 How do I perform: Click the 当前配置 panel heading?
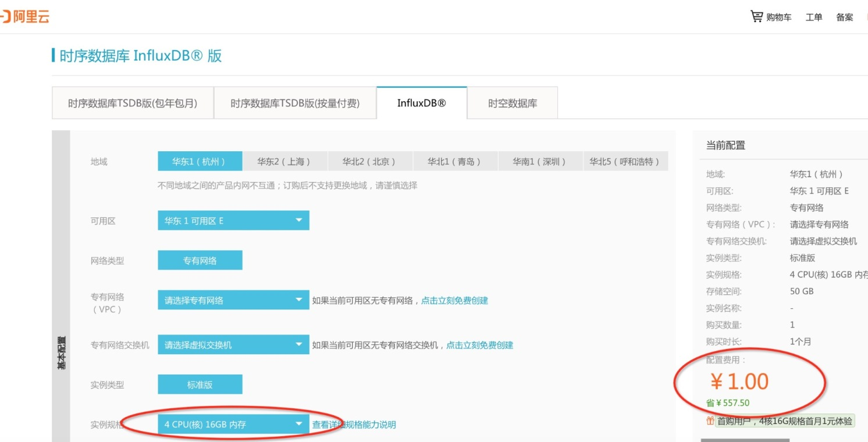pos(725,145)
